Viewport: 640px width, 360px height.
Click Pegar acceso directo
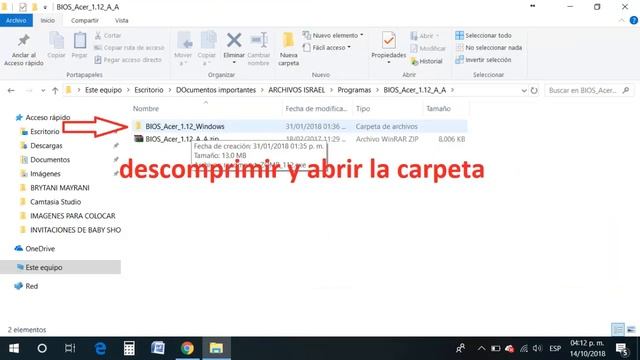(x=128, y=60)
